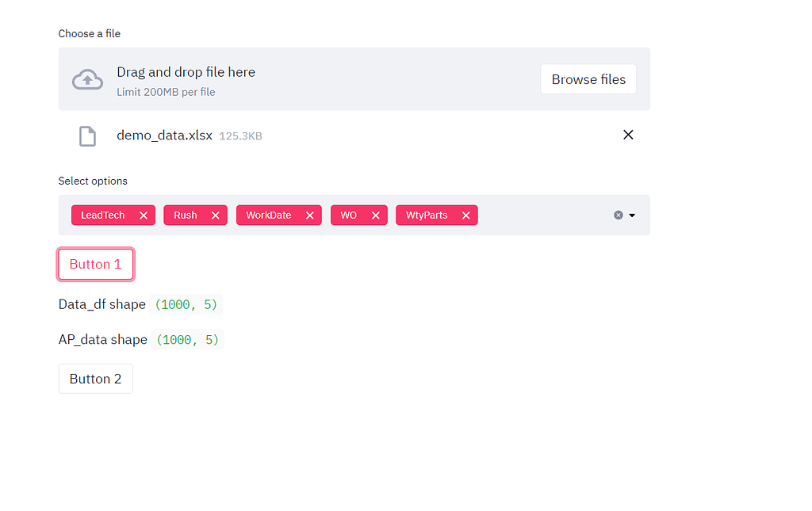Remove the WtyParts option with its X icon
This screenshot has width=812, height=511.
pyautogui.click(x=467, y=215)
